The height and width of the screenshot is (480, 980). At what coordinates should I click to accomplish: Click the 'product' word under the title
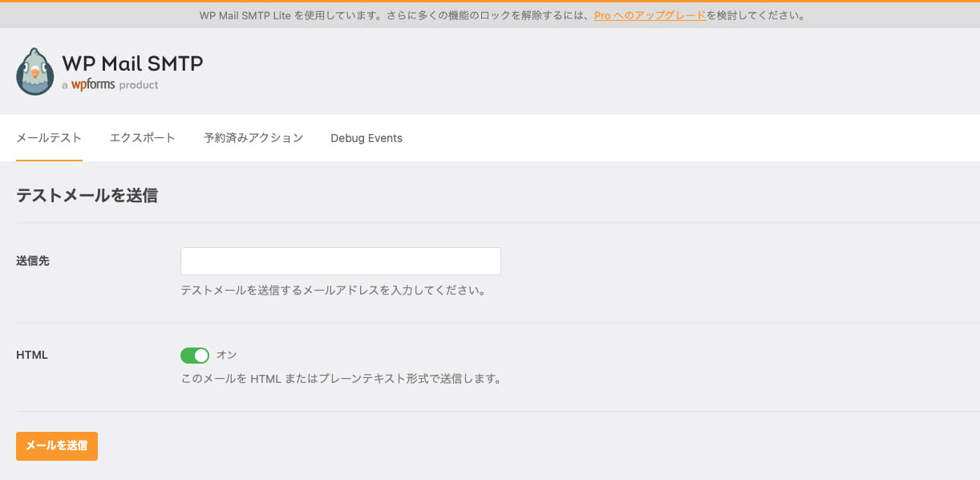pyautogui.click(x=139, y=85)
